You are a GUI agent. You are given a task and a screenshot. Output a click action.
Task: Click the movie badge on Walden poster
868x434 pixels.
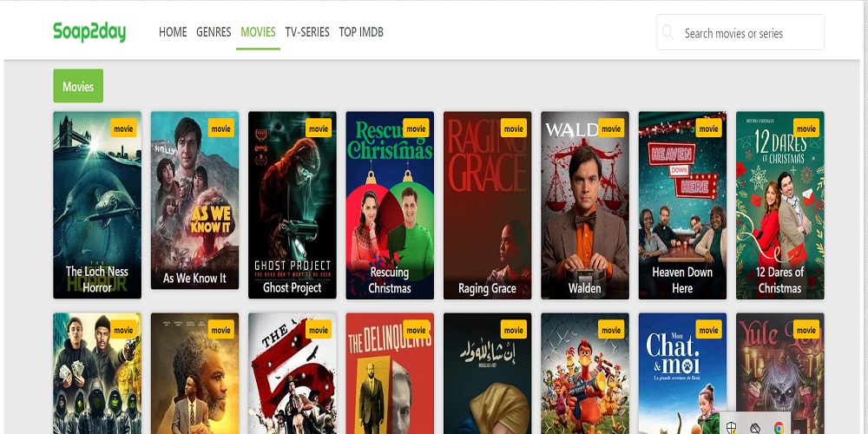(x=611, y=128)
